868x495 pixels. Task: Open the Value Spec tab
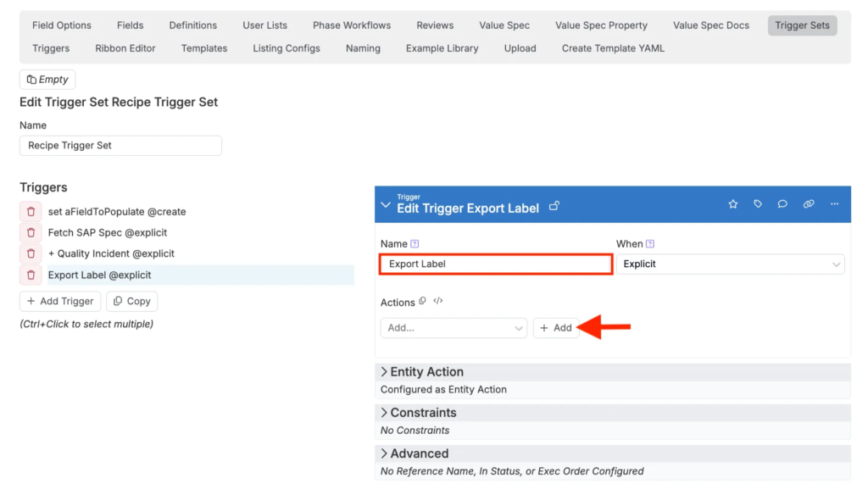(504, 25)
